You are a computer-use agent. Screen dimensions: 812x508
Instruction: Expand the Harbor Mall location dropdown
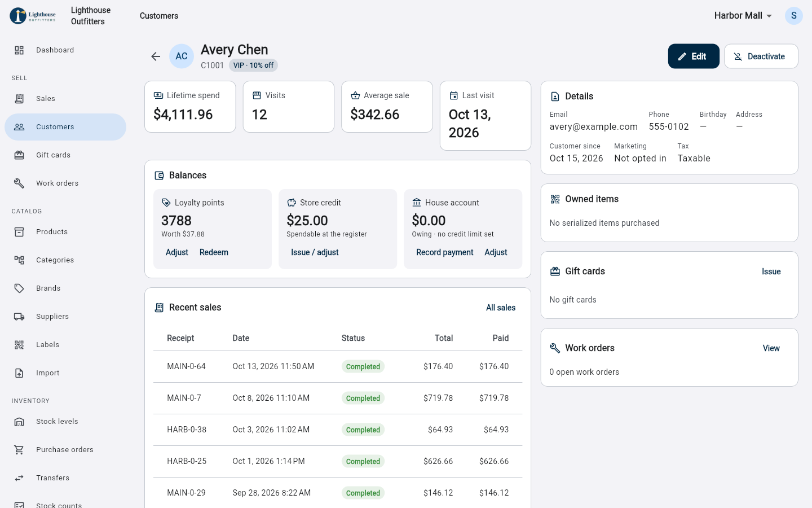point(743,16)
